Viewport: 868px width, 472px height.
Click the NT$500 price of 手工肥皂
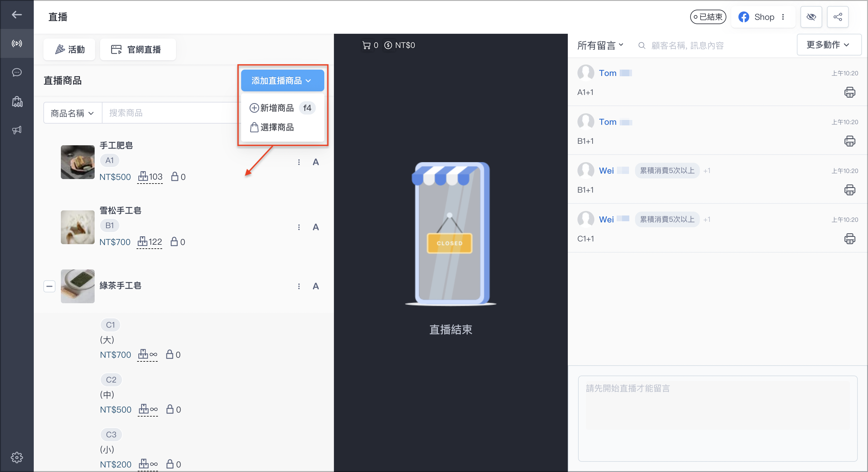(115, 177)
